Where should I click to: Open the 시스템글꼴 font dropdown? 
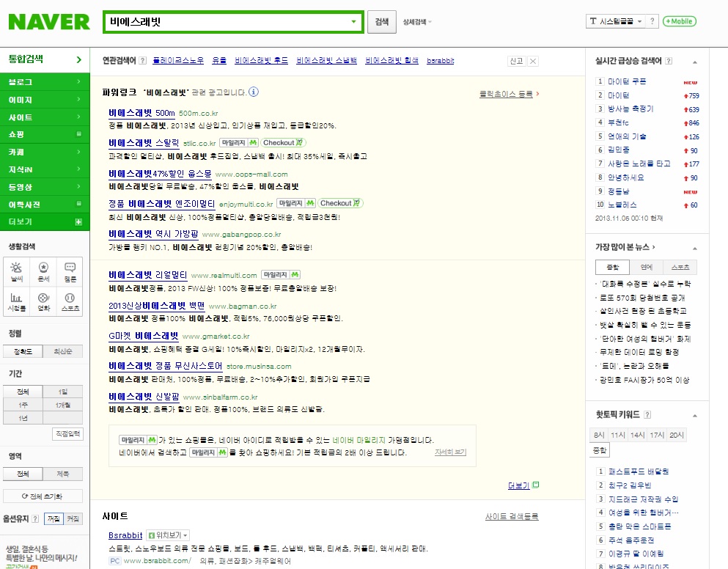(616, 21)
